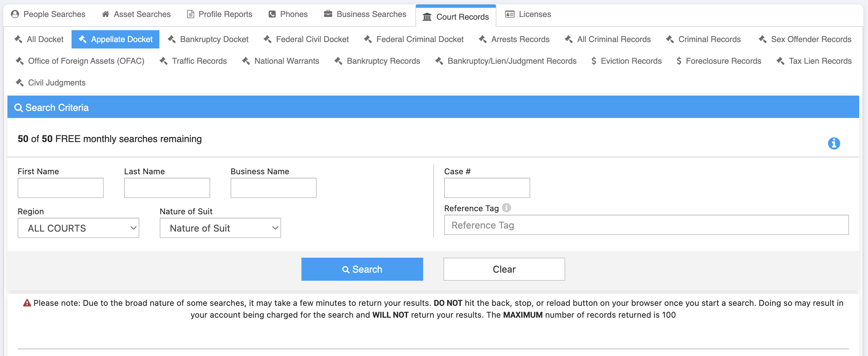Click gavel icon beside Sex Offender Records
Image resolution: width=868 pixels, height=356 pixels.
click(763, 39)
